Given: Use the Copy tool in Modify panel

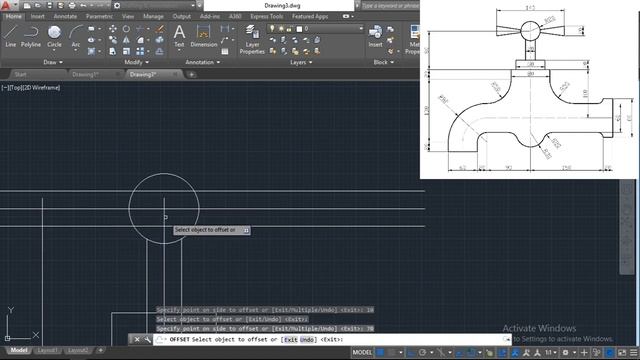Looking at the screenshot, I should point(113,40).
